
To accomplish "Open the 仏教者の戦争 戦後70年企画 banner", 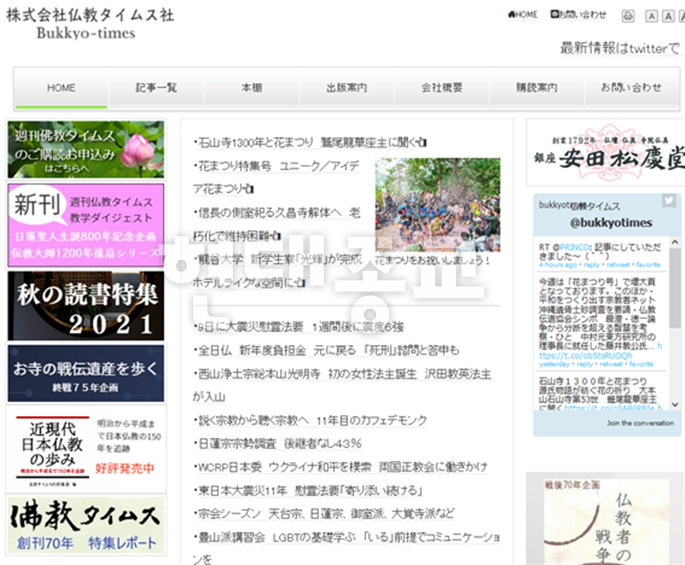I will click(606, 520).
